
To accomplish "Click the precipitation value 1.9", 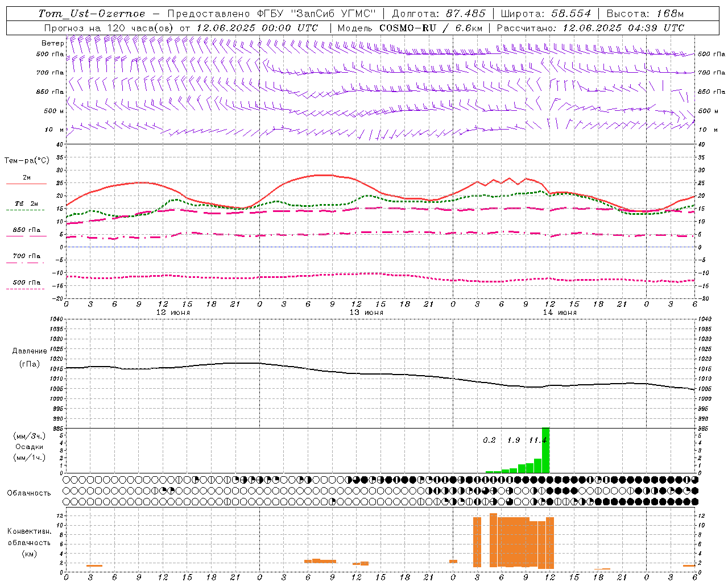I will (x=514, y=440).
